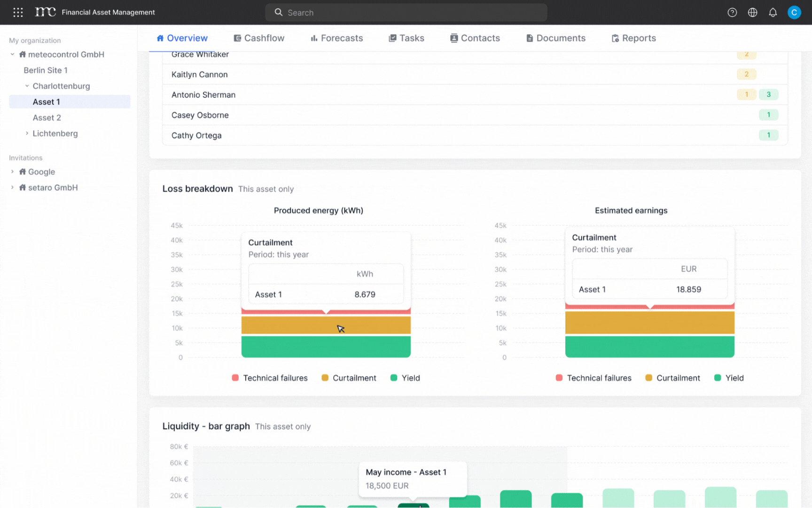
Task: Click the setaro GmbH building icon
Action: pos(22,188)
